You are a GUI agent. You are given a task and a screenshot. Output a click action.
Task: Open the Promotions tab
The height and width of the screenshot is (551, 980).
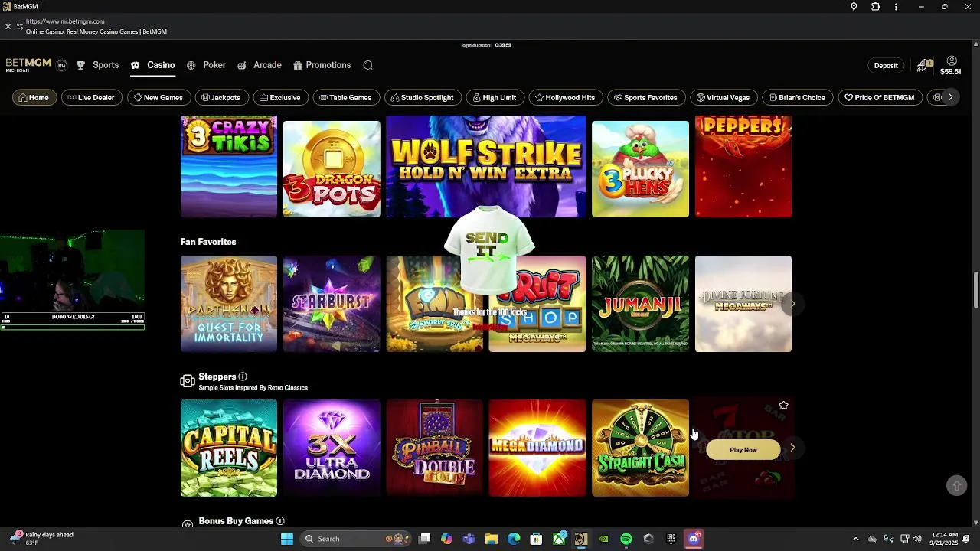point(322,65)
